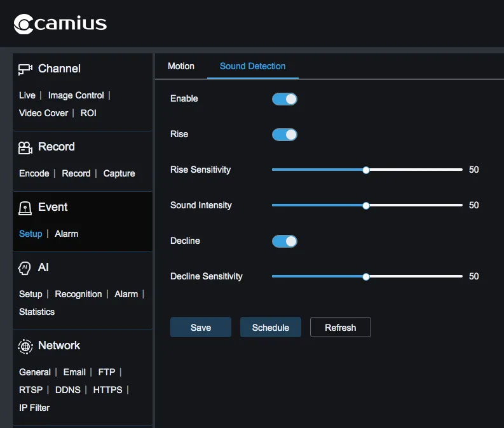
Task: Click the Sound Intensity slider handle
Action: [x=366, y=206]
